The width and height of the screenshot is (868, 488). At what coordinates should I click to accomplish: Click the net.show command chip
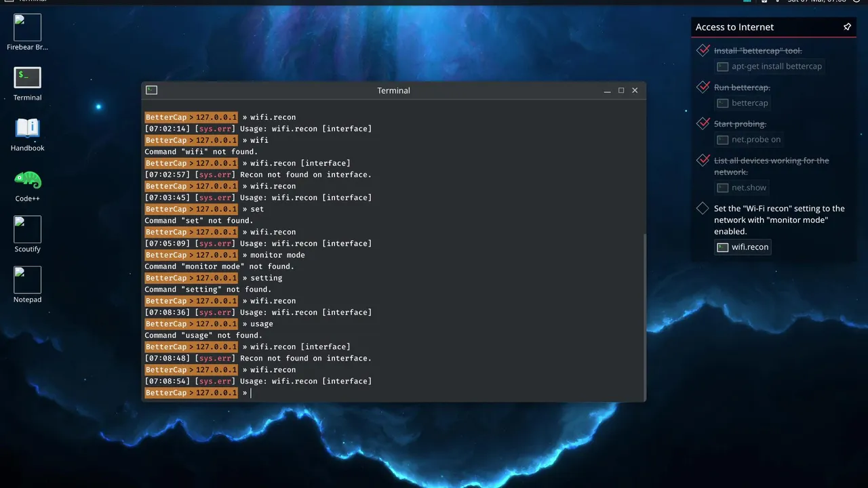(743, 188)
